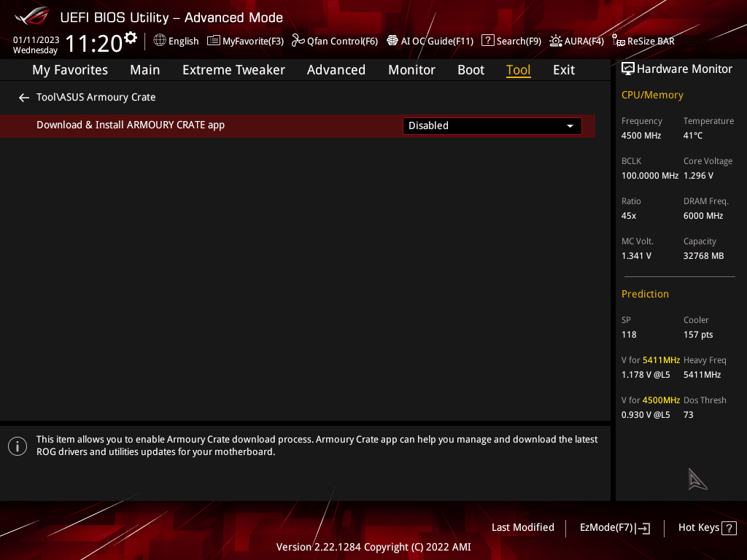Click the 01/11/2023 date
The width and height of the screenshot is (747, 560).
point(36,40)
